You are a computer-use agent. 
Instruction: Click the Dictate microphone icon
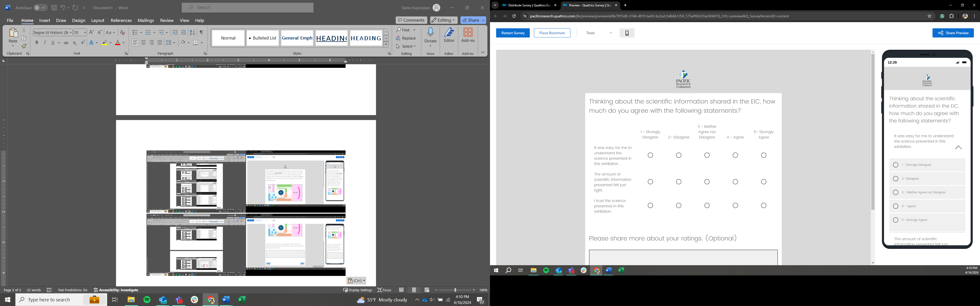click(430, 33)
